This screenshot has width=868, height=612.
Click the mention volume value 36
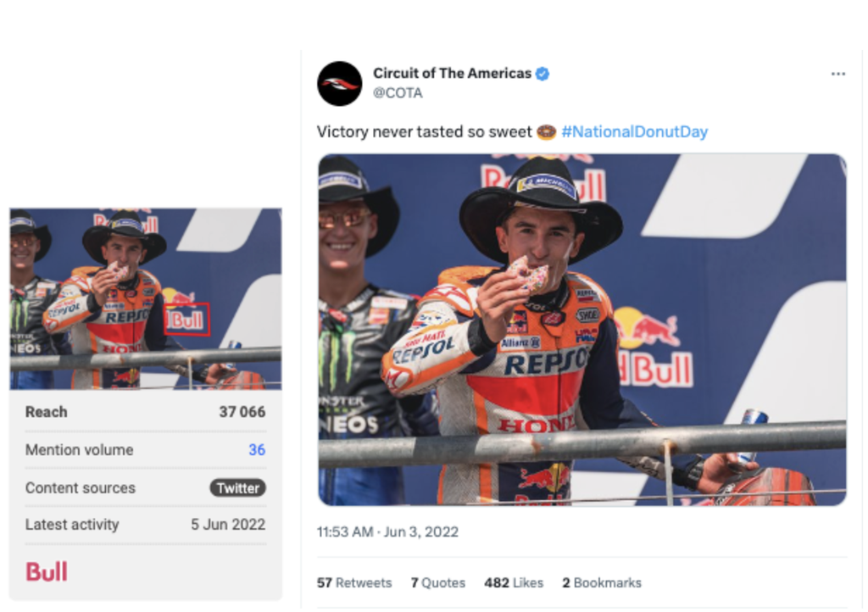[x=256, y=450]
